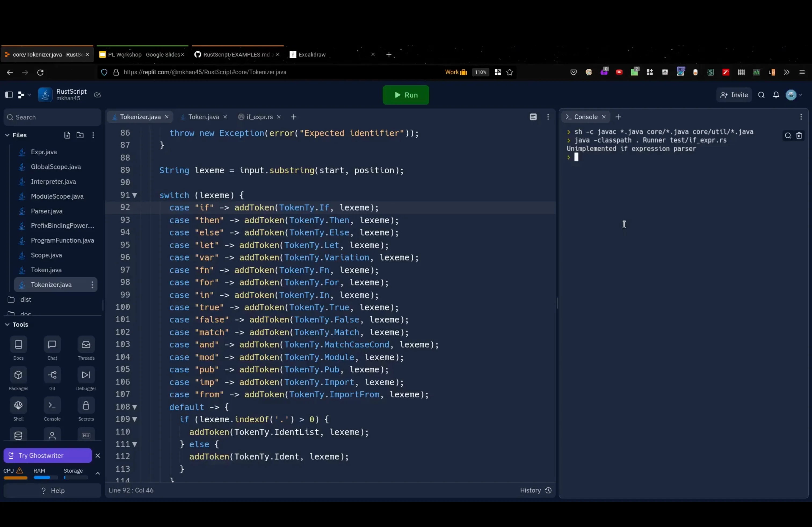Collapse the Files section
The height and width of the screenshot is (527, 812).
click(7, 135)
